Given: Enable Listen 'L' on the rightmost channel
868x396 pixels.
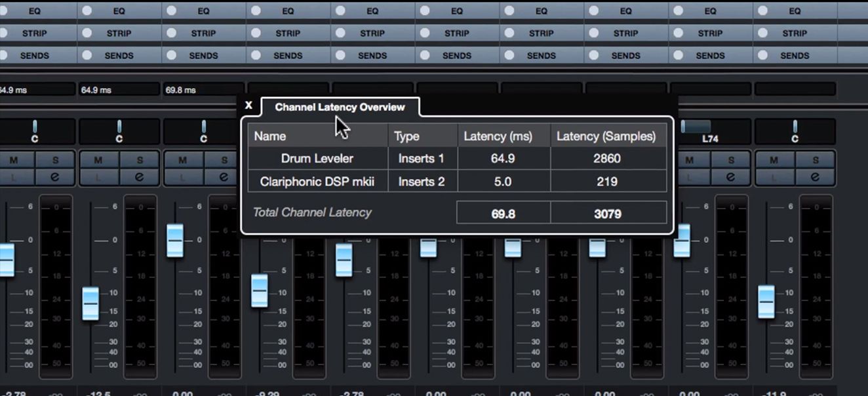Looking at the screenshot, I should 774,176.
